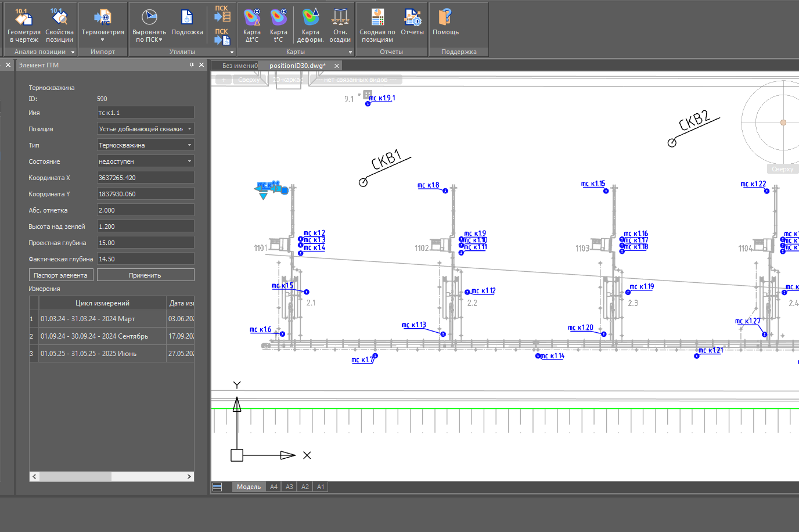
Task: Select the тс к1.12 label in drawing
Action: tap(483, 291)
